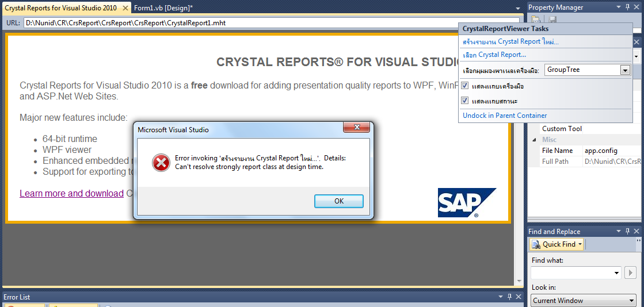The height and width of the screenshot is (307, 644).
Task: Close the Property Manager panel
Action: point(637,7)
